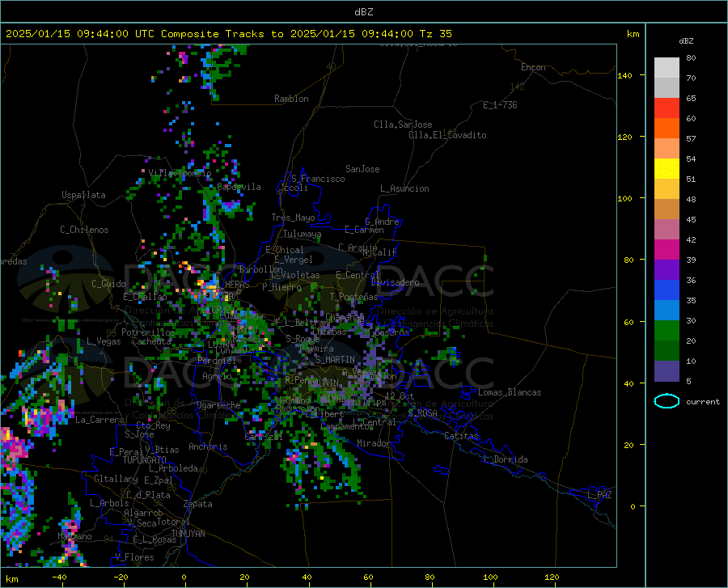The height and width of the screenshot is (588, 728).
Task: Click the Ramblon map label
Action: pos(291,99)
